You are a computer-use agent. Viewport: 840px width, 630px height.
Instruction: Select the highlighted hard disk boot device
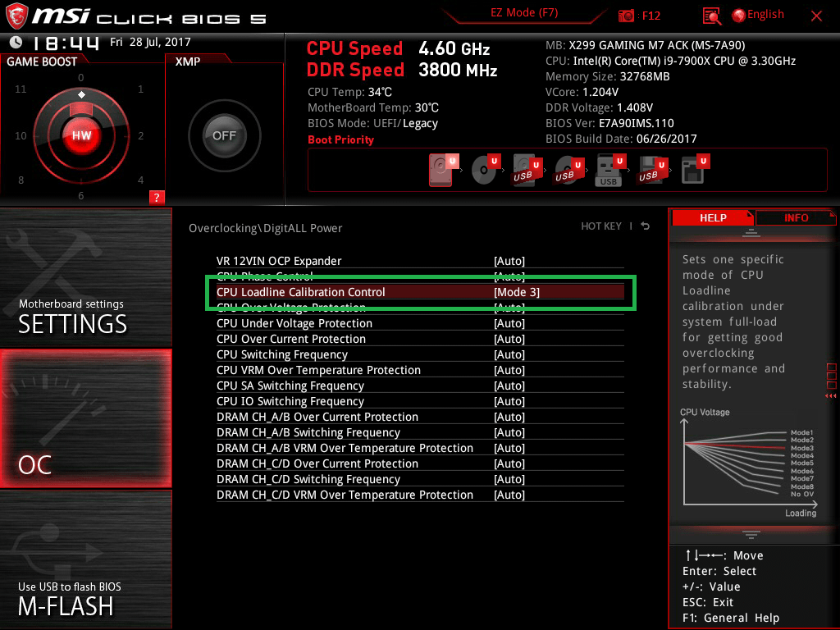pos(444,170)
